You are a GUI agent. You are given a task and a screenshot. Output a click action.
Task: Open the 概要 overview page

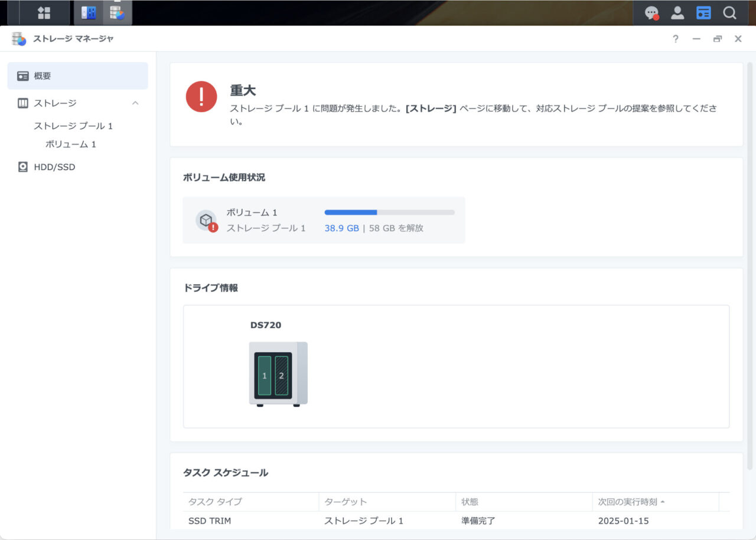coord(77,76)
